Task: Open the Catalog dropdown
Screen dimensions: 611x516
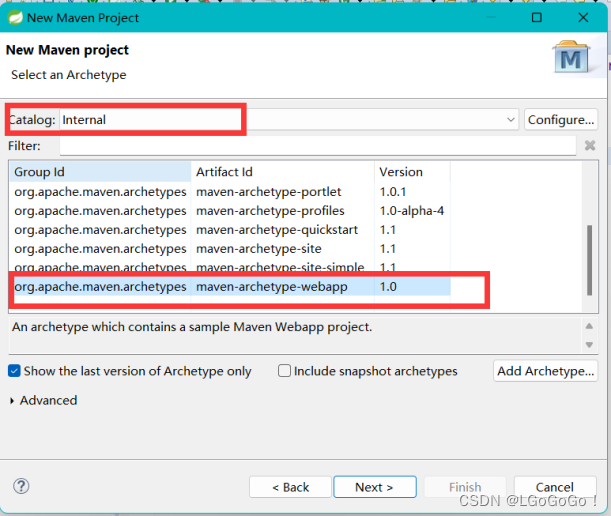Action: click(x=511, y=120)
